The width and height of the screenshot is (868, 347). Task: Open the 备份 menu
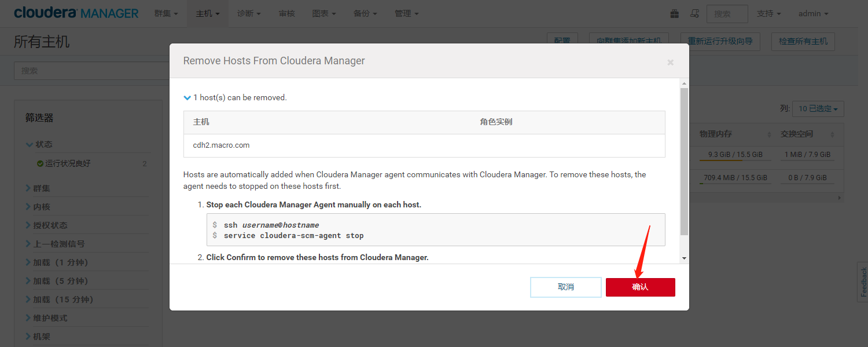(365, 13)
